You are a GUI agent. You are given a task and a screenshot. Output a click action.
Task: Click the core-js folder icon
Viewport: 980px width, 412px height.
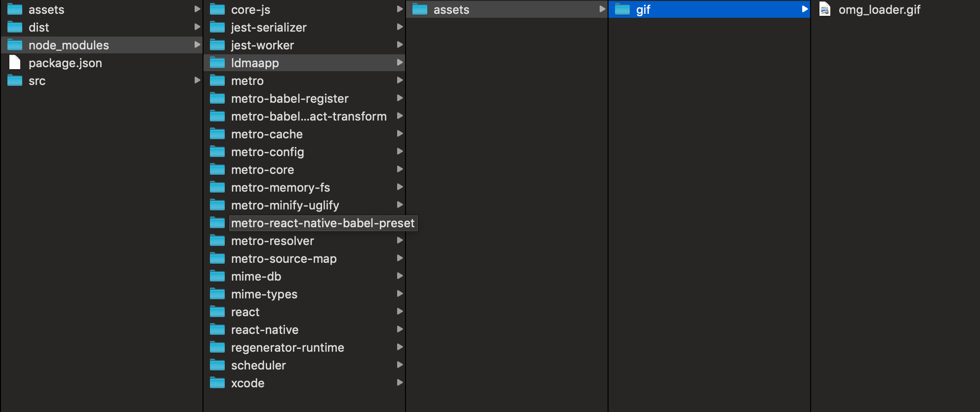tap(217, 9)
